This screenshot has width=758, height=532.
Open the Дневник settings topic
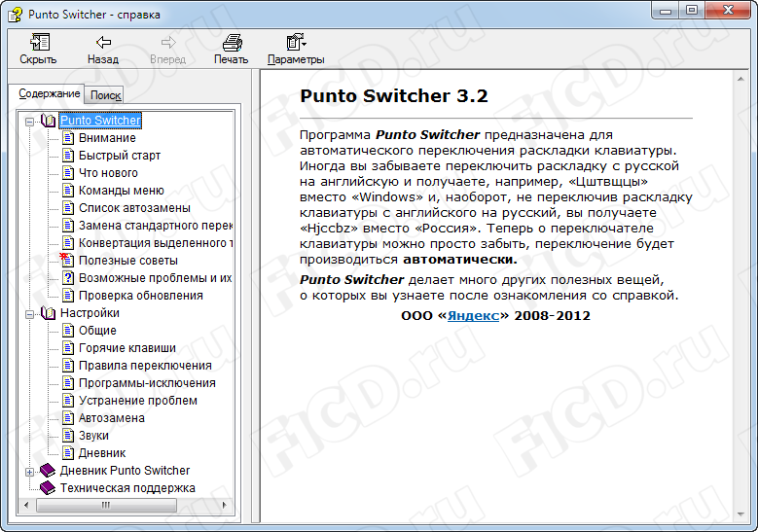(102, 453)
